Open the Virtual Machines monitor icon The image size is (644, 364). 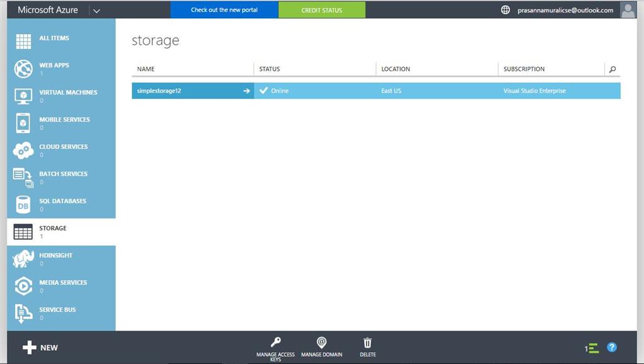[23, 96]
